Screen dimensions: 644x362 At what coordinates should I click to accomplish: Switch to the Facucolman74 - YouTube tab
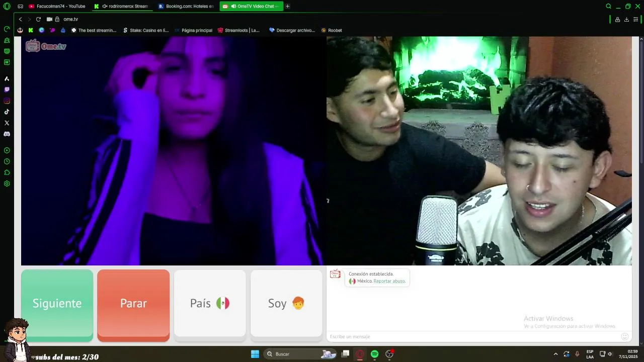57,6
